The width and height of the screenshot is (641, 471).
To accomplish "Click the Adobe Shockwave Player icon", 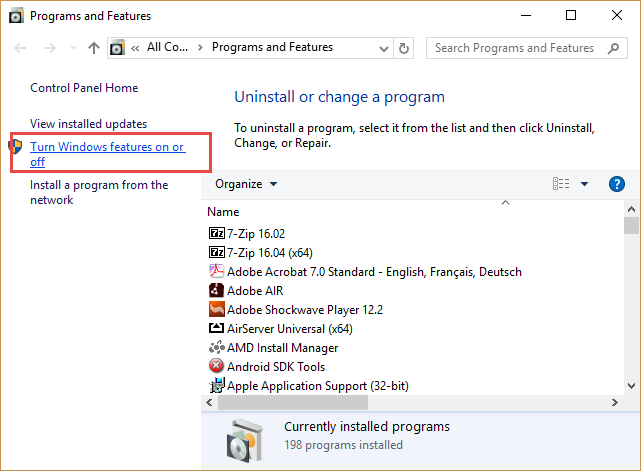I will click(216, 309).
